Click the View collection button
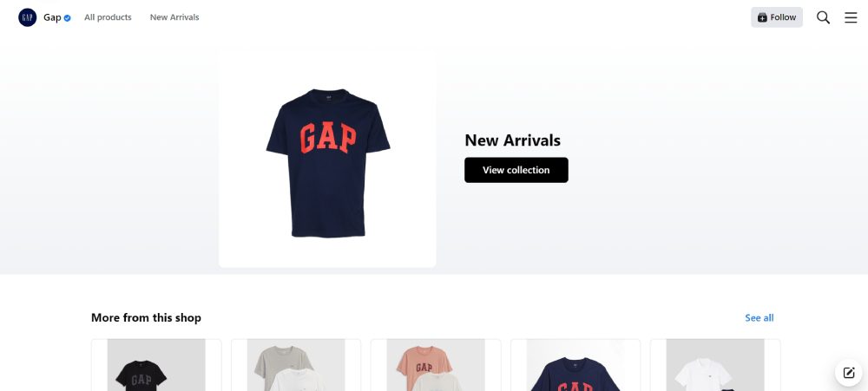This screenshot has height=391, width=868. tap(516, 170)
